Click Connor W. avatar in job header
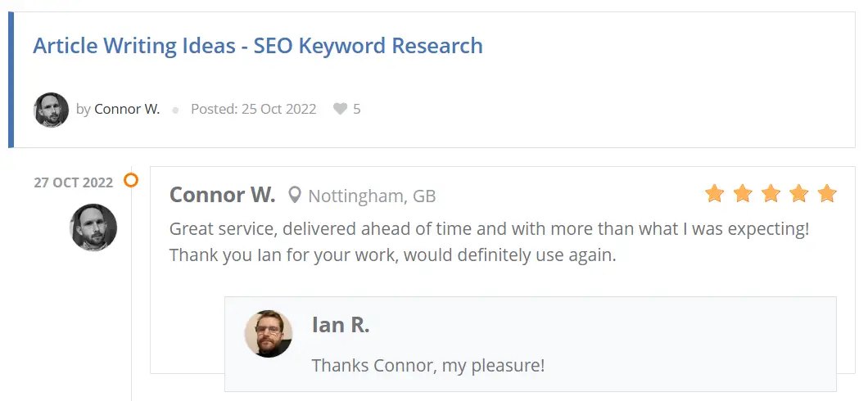Image resolution: width=868 pixels, height=401 pixels. click(51, 110)
